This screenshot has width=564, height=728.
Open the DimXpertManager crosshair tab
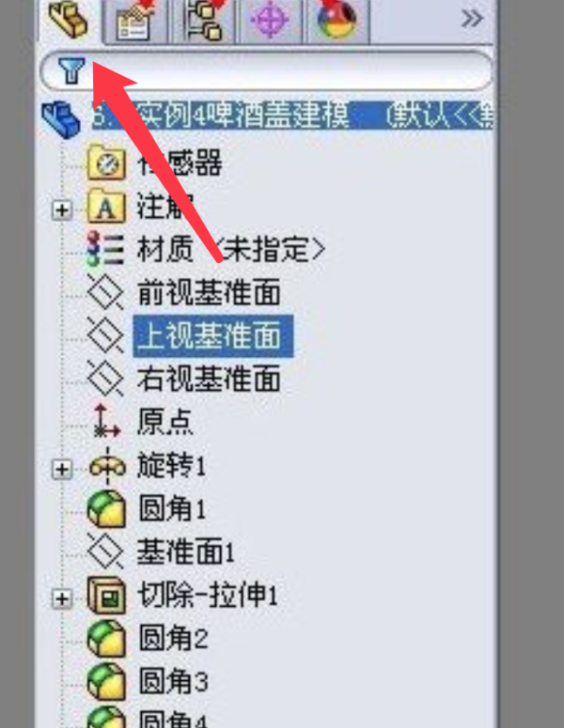tap(271, 21)
